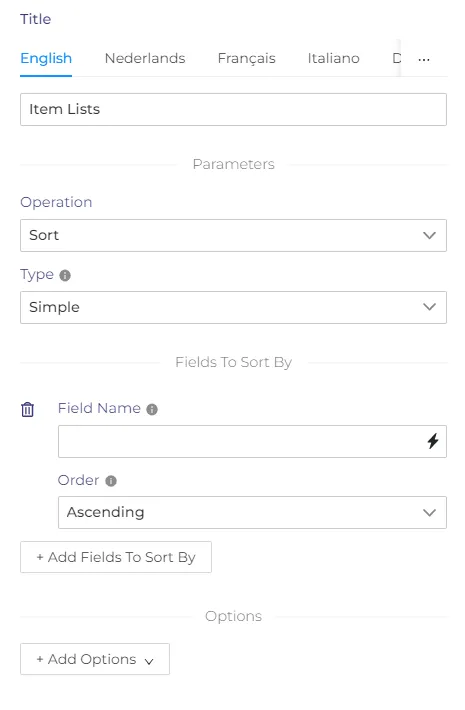Select the partially hidden language tab
465x710 pixels.
coord(397,58)
